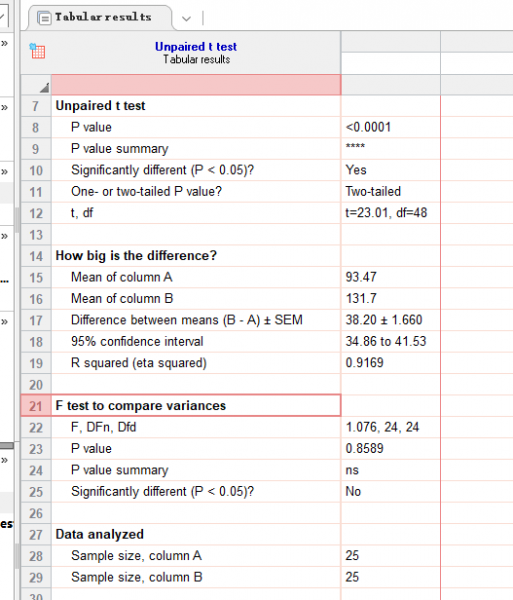
Task: Select the 93.47 value
Action: [361, 277]
